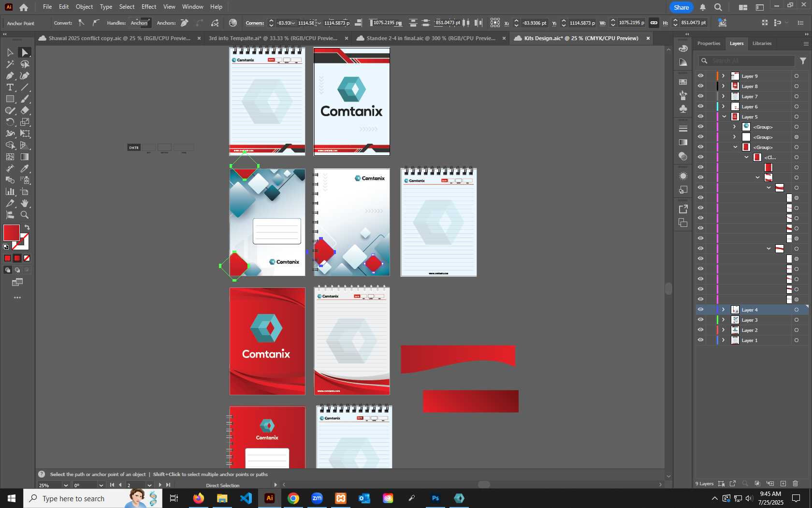Open the File menu
The width and height of the screenshot is (812, 508).
[x=47, y=7]
